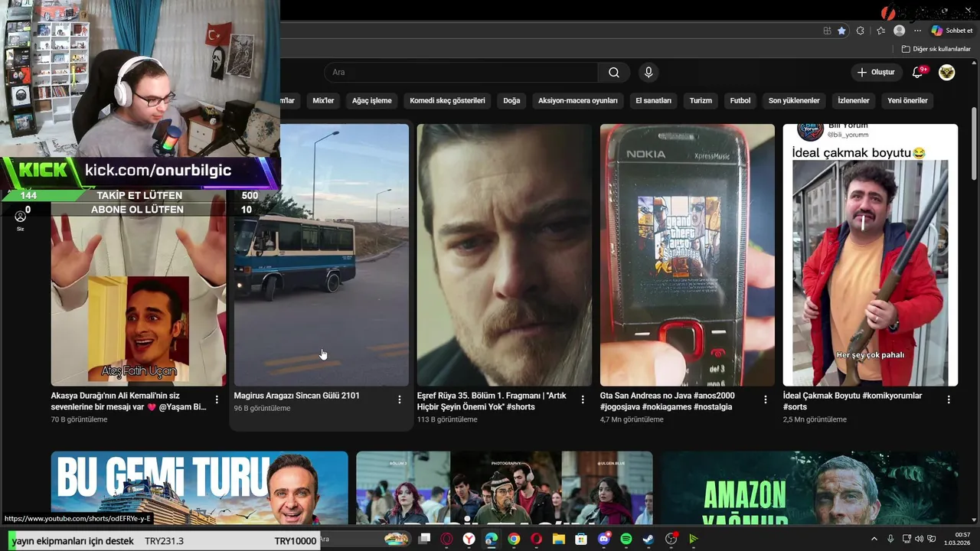Open the browser favorites list icon

click(880, 31)
